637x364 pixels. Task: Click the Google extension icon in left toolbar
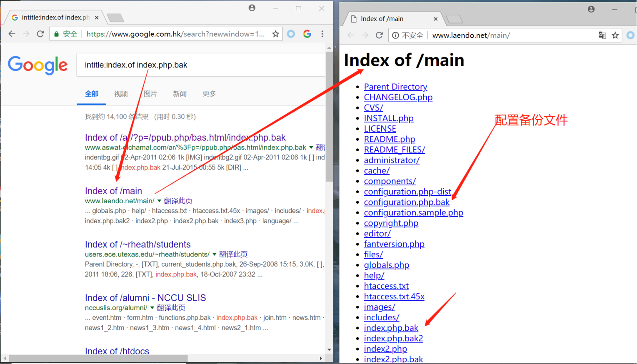click(x=307, y=34)
